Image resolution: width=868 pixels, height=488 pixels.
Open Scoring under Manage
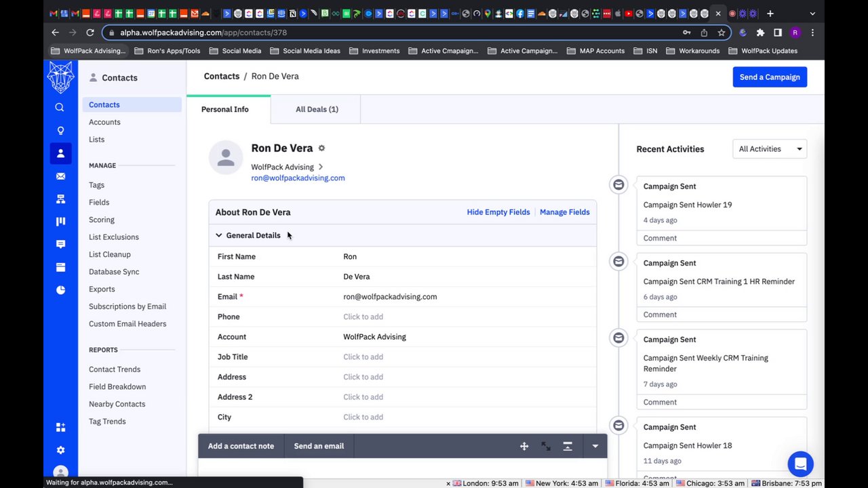click(102, 220)
